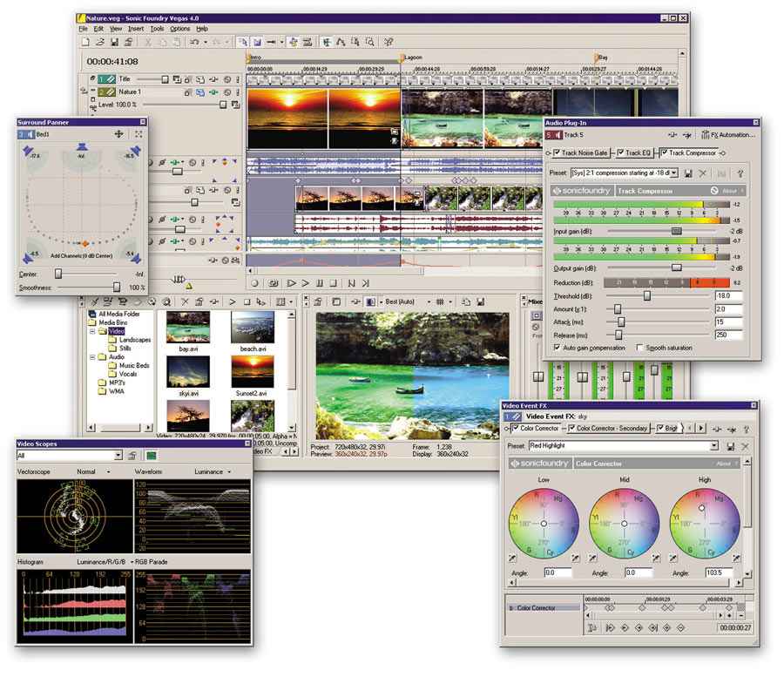
Task: Enable the Smooth saturation checkbox
Action: [x=640, y=348]
